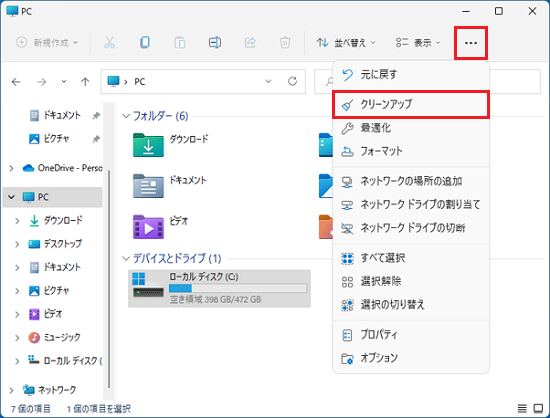
Task: Choose ネットワークの場所の追加 menu item
Action: (411, 181)
